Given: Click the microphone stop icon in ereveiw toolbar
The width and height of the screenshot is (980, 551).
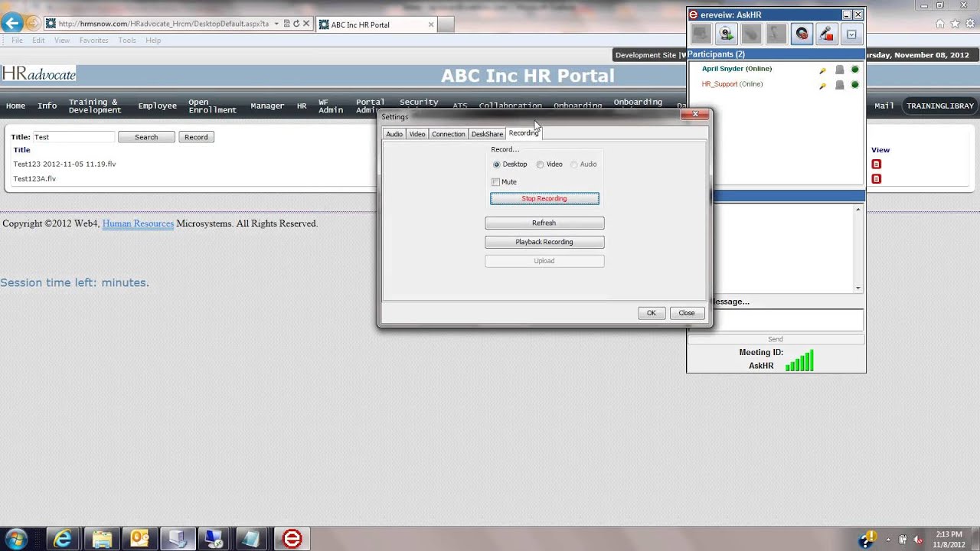Looking at the screenshot, I should tap(826, 34).
